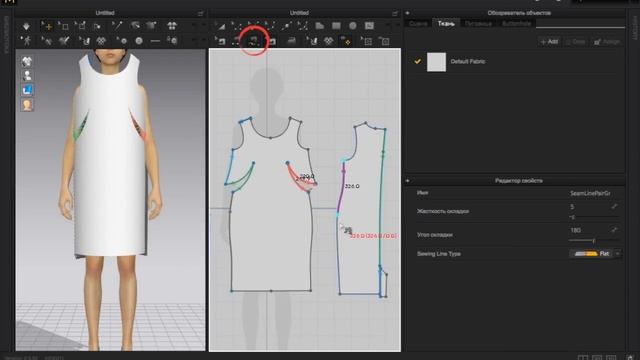Switch to the Пуговица tab
This screenshot has width=640, height=360.
(478, 24)
